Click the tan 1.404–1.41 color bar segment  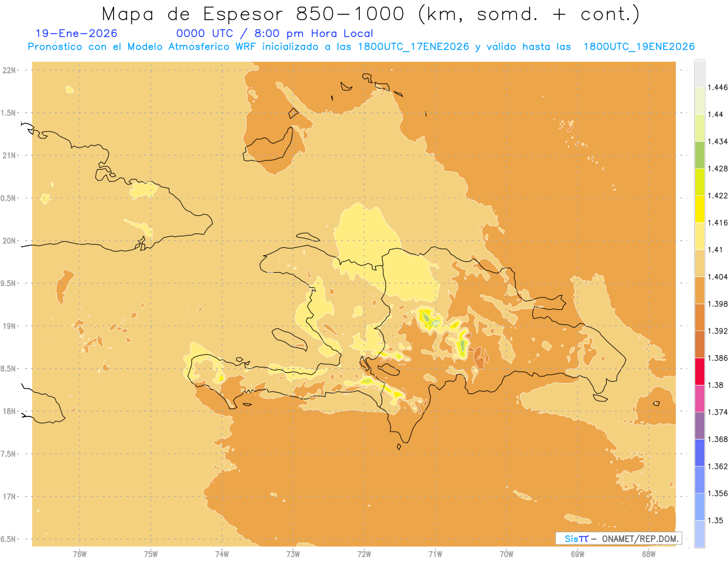[699, 263]
